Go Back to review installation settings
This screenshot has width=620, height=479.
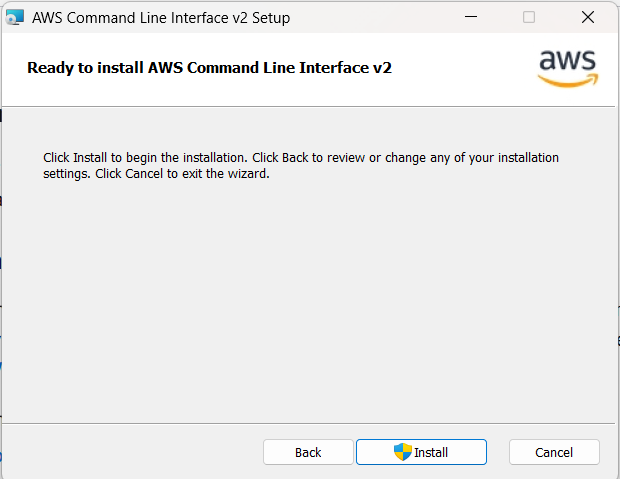308,452
